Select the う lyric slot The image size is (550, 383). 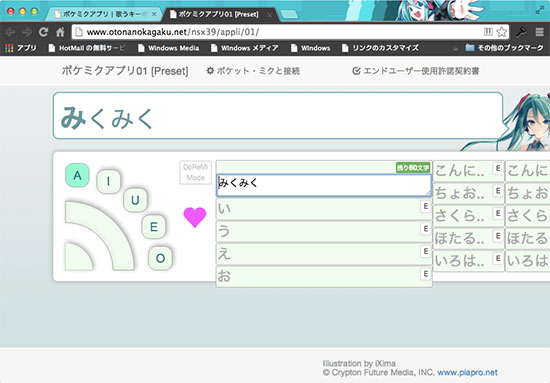tap(324, 231)
